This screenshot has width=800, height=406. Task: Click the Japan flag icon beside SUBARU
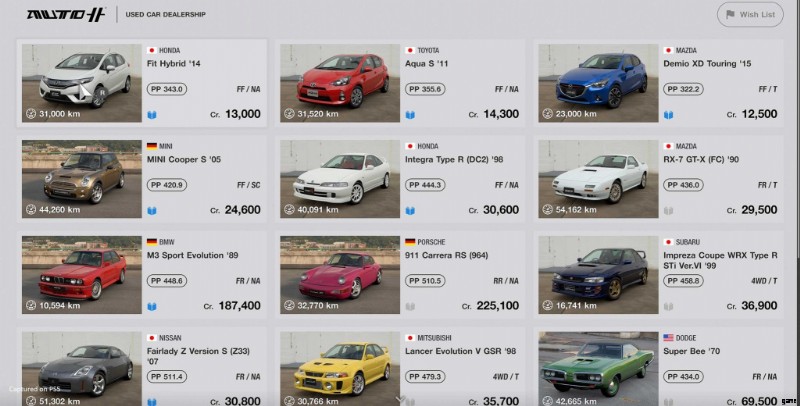pos(668,242)
